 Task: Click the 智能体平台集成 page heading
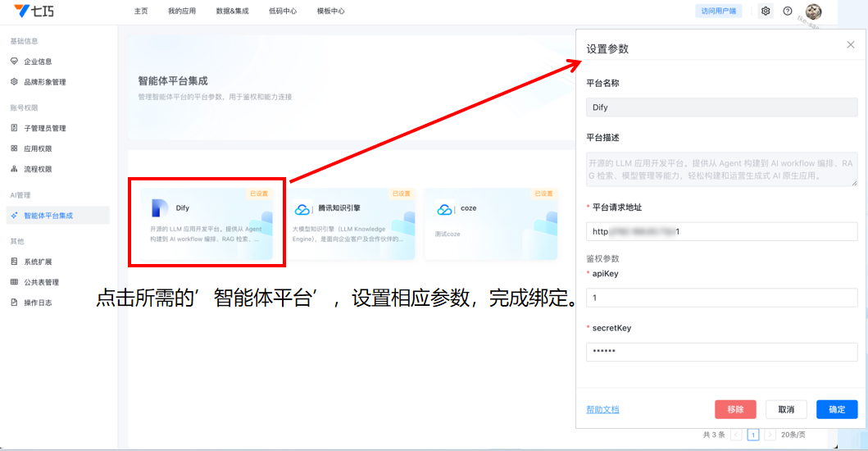point(173,81)
